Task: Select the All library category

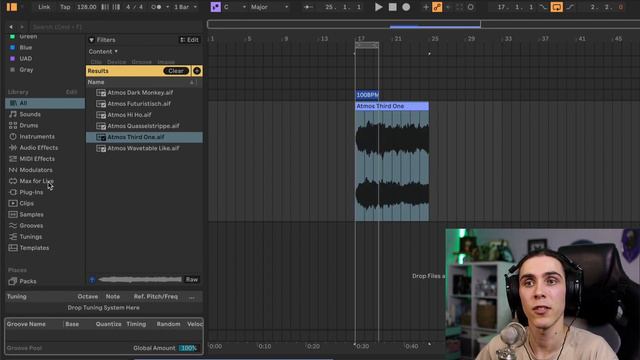Action: tap(45, 103)
